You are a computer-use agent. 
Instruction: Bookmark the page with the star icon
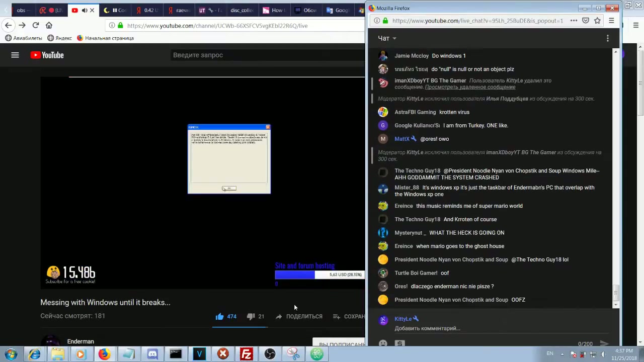597,21
